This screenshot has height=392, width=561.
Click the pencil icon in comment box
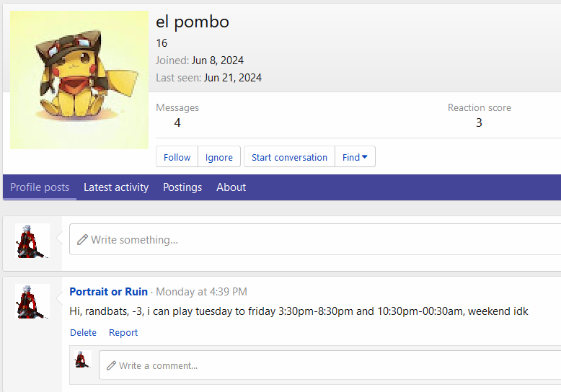coord(111,365)
